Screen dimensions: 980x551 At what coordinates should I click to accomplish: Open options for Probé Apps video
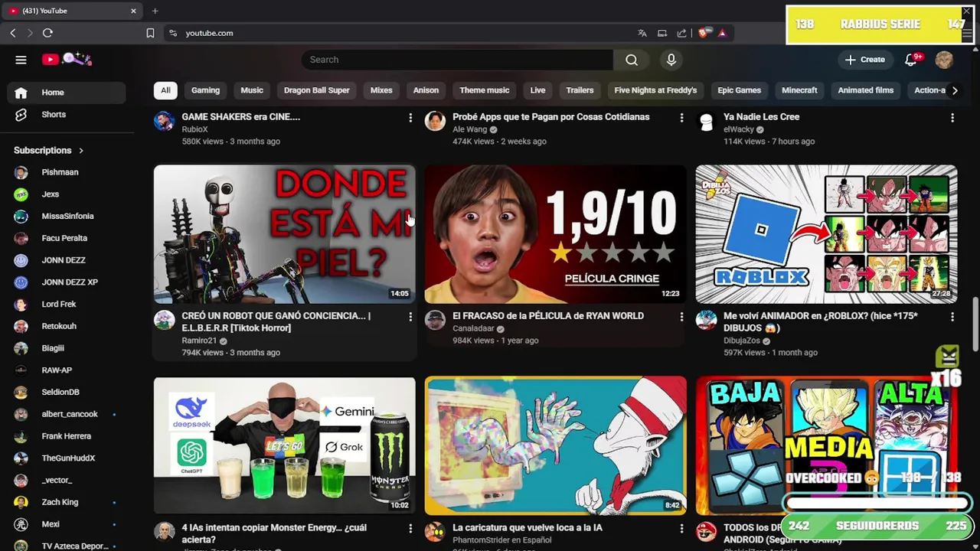coord(681,118)
